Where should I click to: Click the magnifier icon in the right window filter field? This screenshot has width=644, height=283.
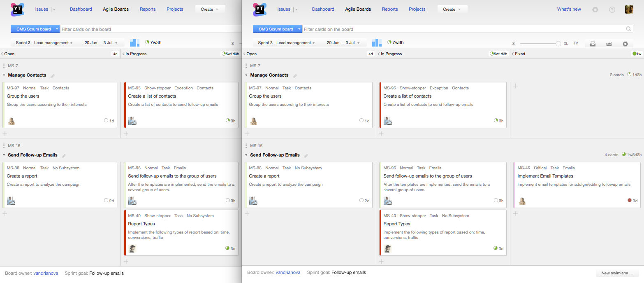coord(628,29)
